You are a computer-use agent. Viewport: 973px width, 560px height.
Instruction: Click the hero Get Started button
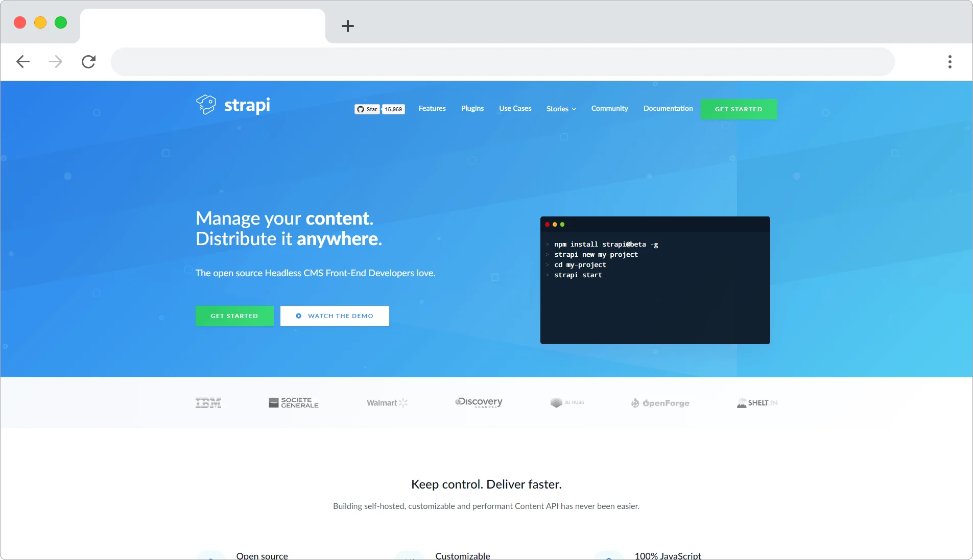click(x=234, y=316)
